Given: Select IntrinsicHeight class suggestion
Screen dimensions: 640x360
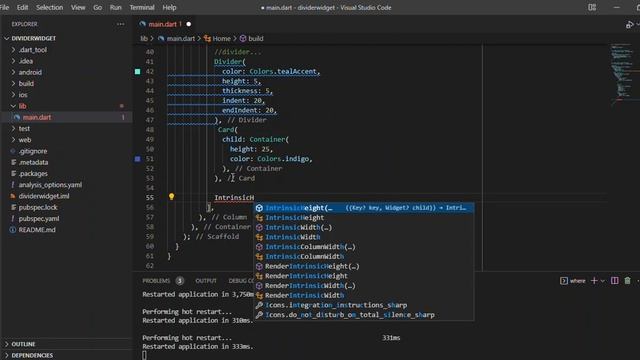Looking at the screenshot, I should point(364,218).
